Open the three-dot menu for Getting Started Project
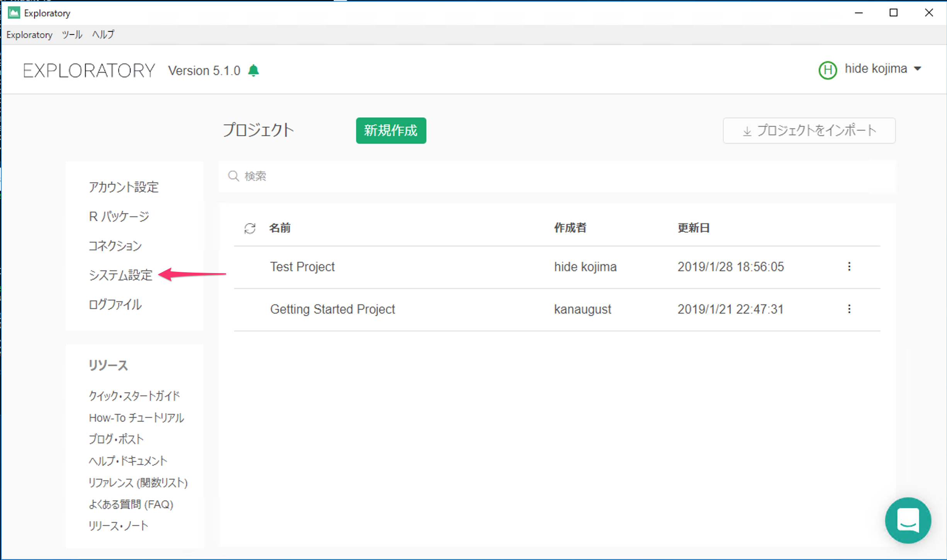The width and height of the screenshot is (947, 560). (849, 309)
